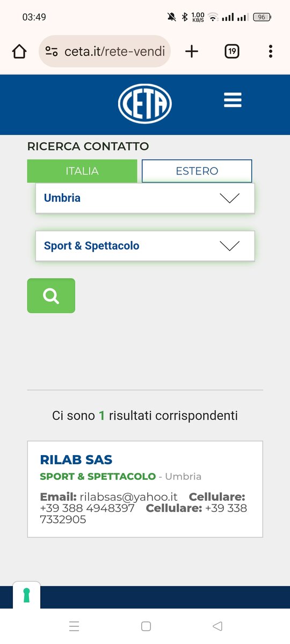Open the browser three-dot overflow menu
This screenshot has height=644, width=290.
pos(270,52)
